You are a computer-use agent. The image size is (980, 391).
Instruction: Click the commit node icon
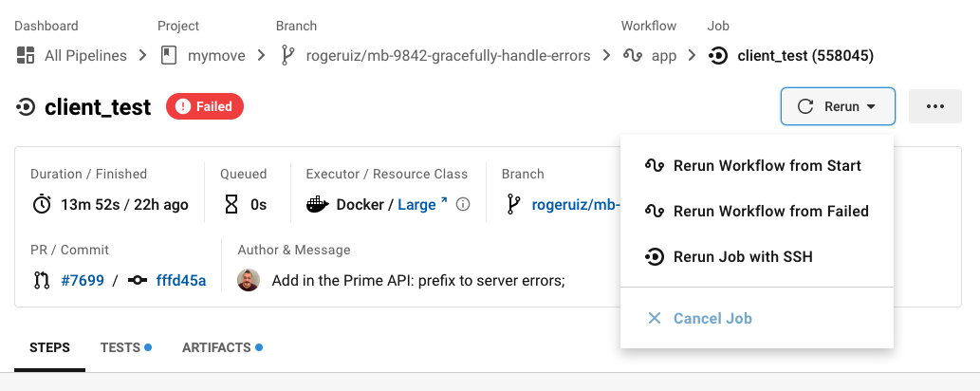point(138,280)
